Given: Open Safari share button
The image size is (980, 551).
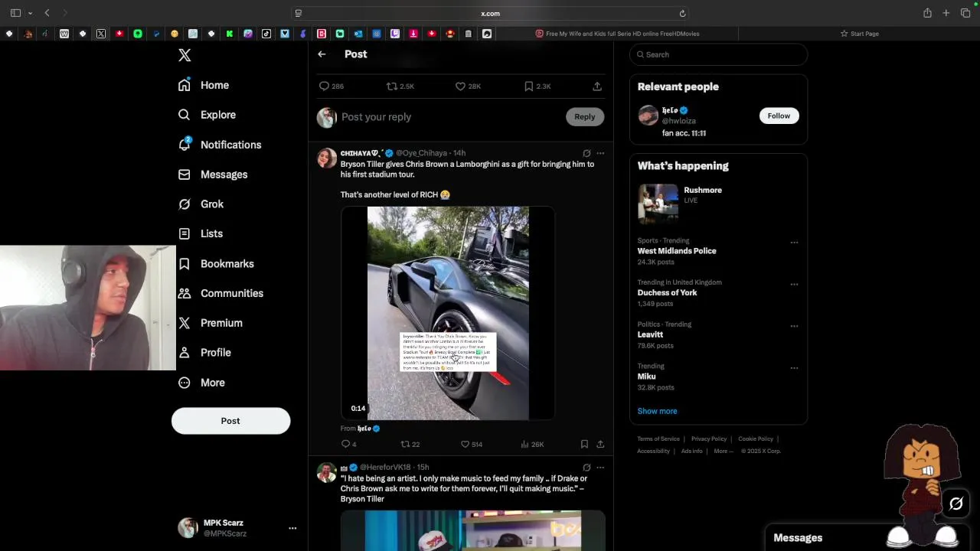Looking at the screenshot, I should (x=927, y=13).
